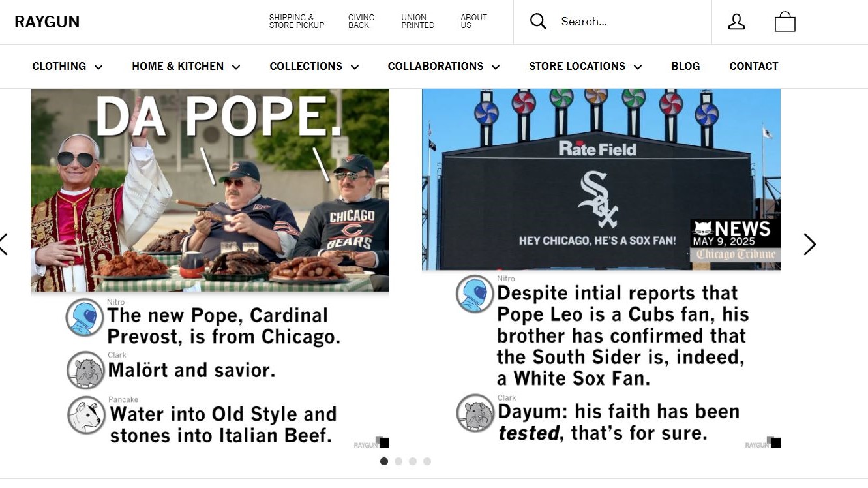Open the shopping cart icon
This screenshot has width=868, height=488.
click(x=785, y=22)
